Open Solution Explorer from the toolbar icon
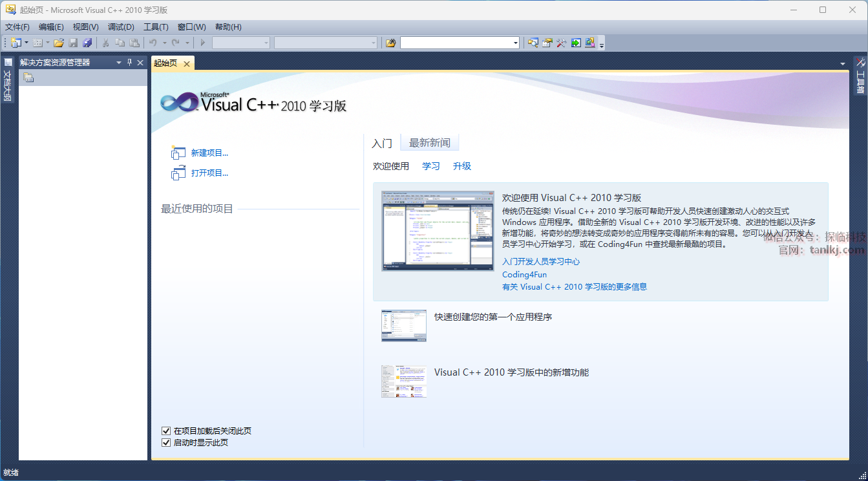Screen dimensions: 868x481 [533, 43]
